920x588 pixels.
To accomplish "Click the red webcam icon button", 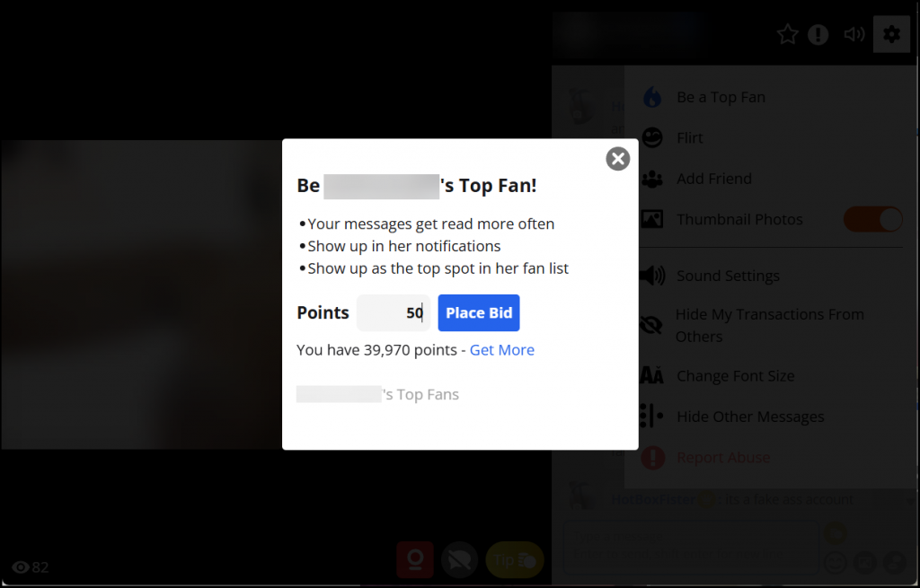I will 415,560.
